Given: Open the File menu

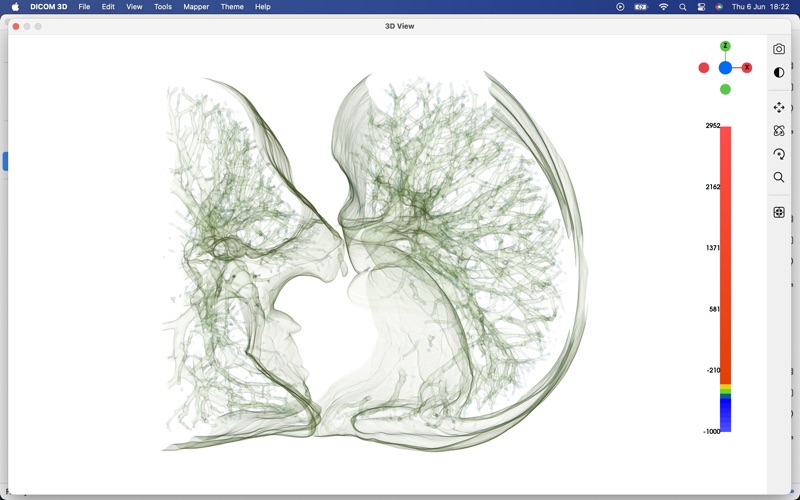Looking at the screenshot, I should click(x=84, y=7).
